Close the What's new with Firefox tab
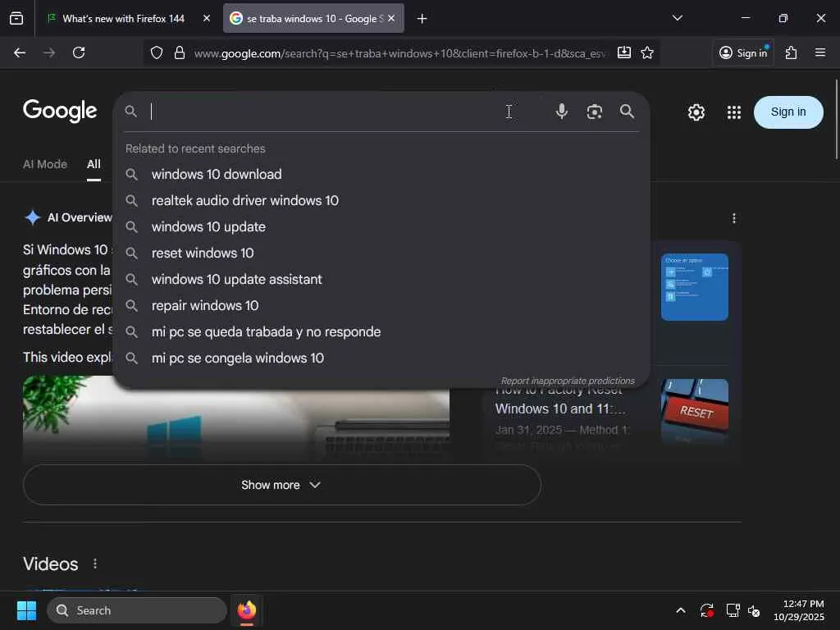The height and width of the screenshot is (630, 840). point(206,18)
